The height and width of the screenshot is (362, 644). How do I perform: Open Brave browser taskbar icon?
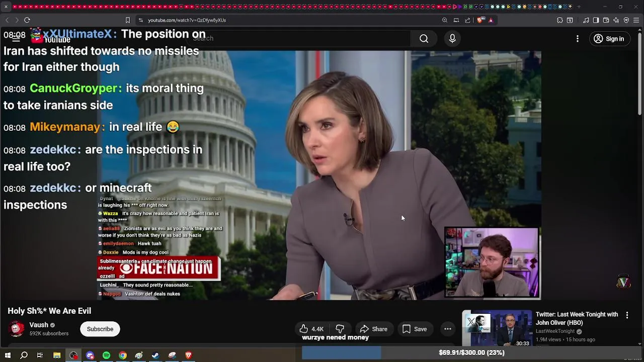189,355
